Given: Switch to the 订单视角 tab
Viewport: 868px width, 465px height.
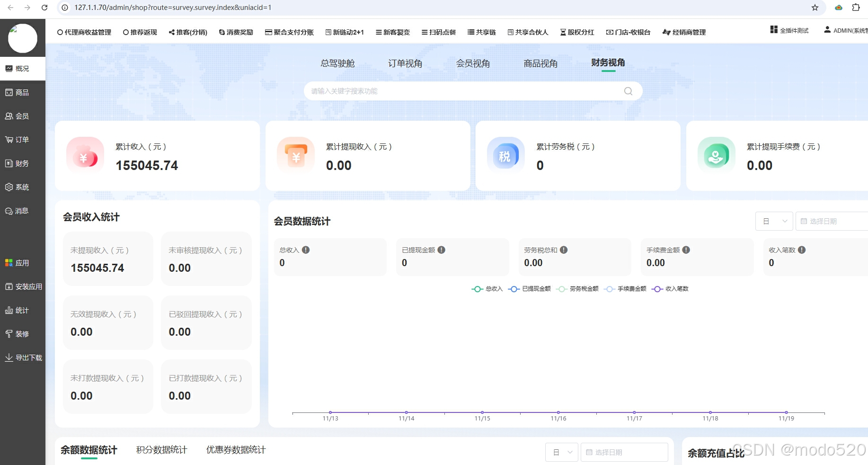Looking at the screenshot, I should click(x=405, y=63).
